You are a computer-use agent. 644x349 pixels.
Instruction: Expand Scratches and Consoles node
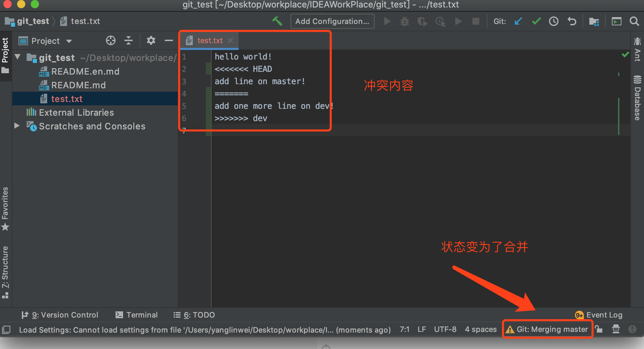17,126
